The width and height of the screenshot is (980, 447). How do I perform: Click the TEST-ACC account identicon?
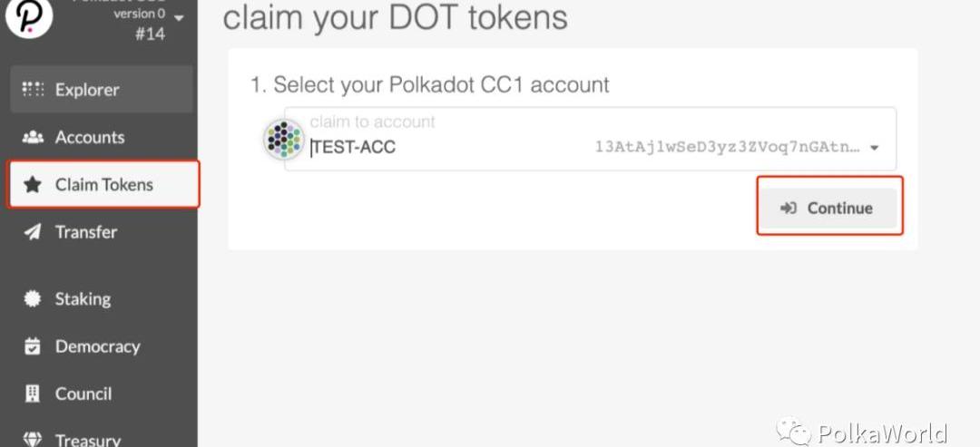(284, 139)
